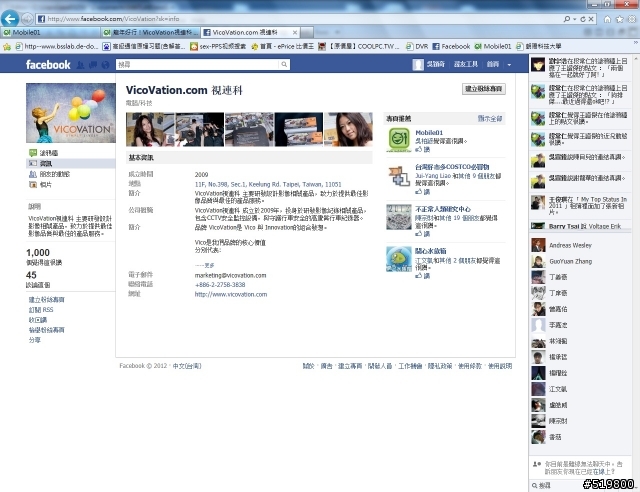Click the wall icon in left sidebar
Image resolution: width=640 pixels, height=492 pixels.
point(33,153)
